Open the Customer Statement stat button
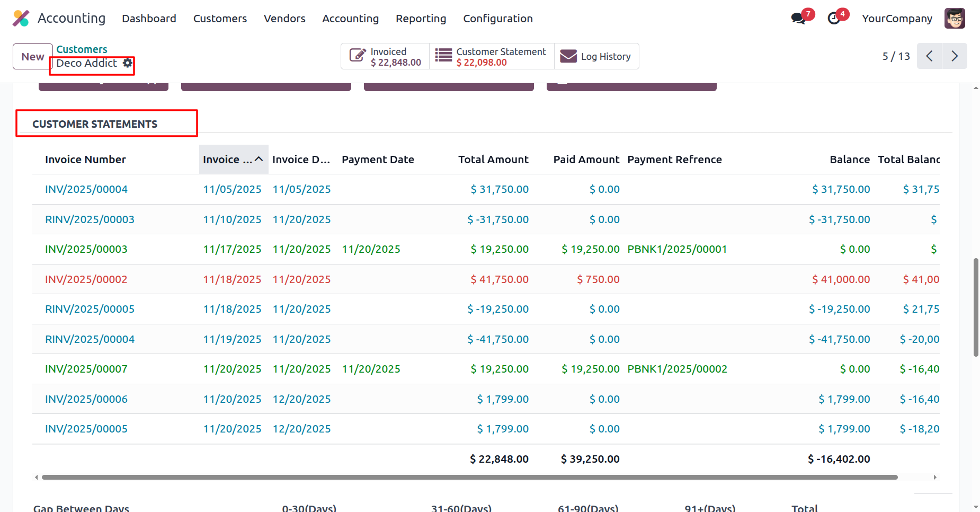Viewport: 980px width, 512px height. pos(491,57)
